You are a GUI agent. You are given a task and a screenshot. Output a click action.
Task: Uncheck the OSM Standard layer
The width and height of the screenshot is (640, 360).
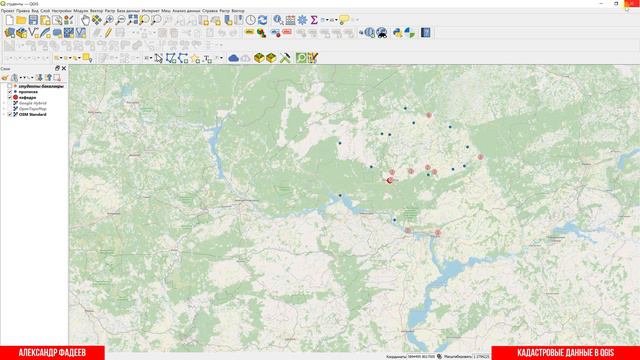10,115
